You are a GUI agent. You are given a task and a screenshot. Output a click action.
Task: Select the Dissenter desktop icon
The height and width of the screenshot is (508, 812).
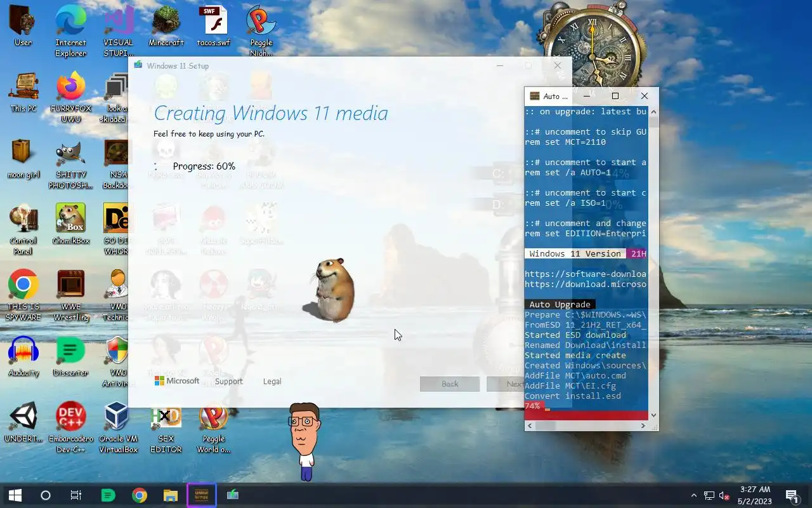[x=70, y=356]
